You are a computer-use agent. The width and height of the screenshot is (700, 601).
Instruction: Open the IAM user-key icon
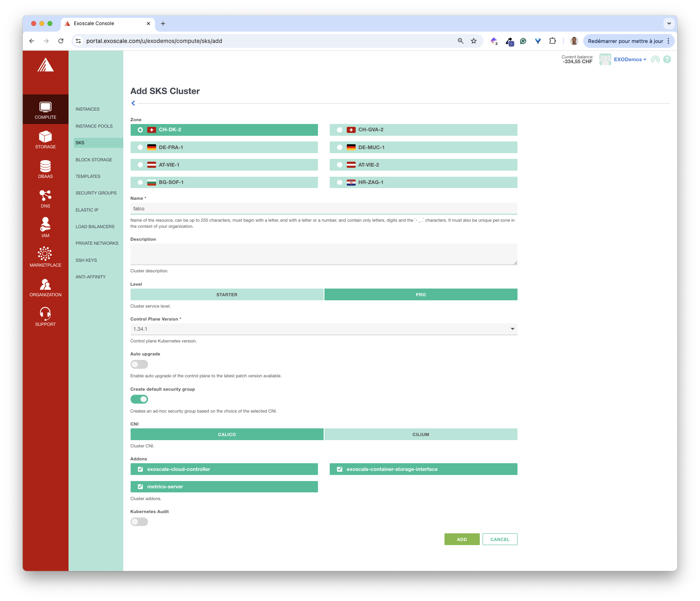(x=45, y=225)
